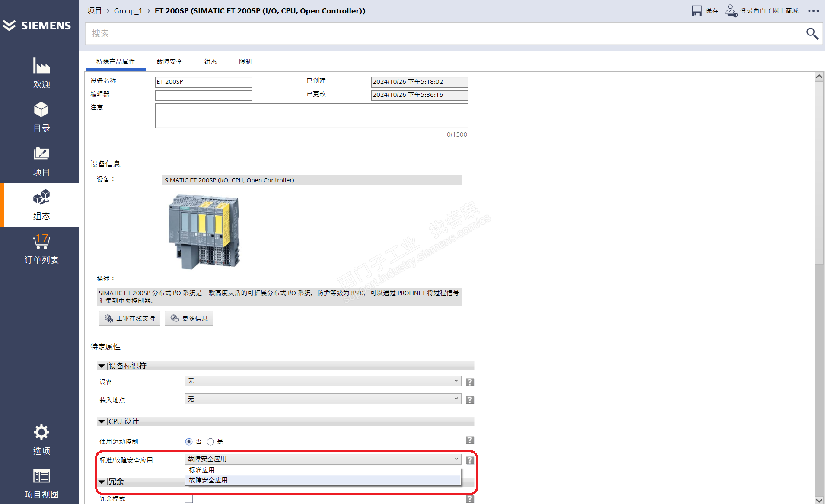The height and width of the screenshot is (504, 825).
Task: Collapse the 设备标识符 section
Action: tap(102, 366)
